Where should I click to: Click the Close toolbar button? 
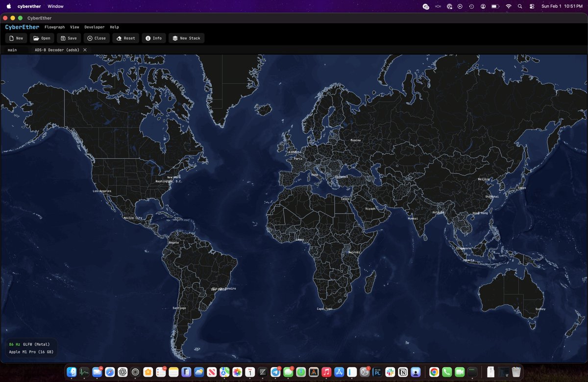tap(97, 38)
